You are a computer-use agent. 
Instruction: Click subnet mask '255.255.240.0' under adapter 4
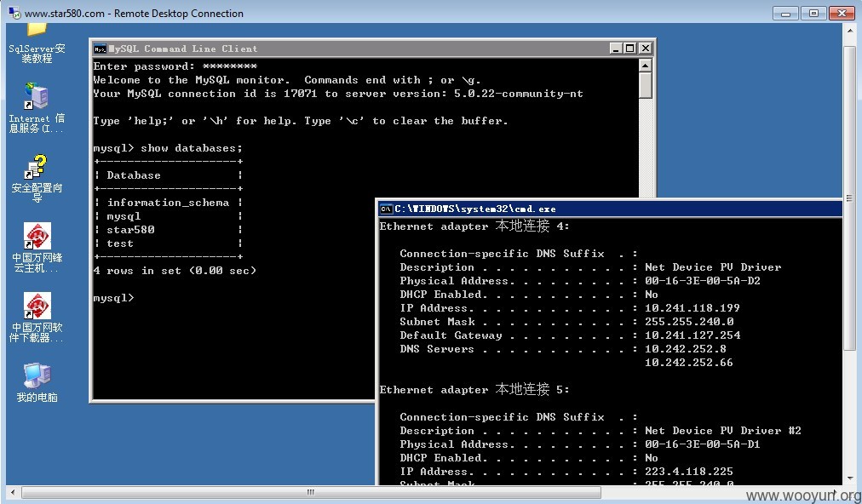tap(689, 322)
